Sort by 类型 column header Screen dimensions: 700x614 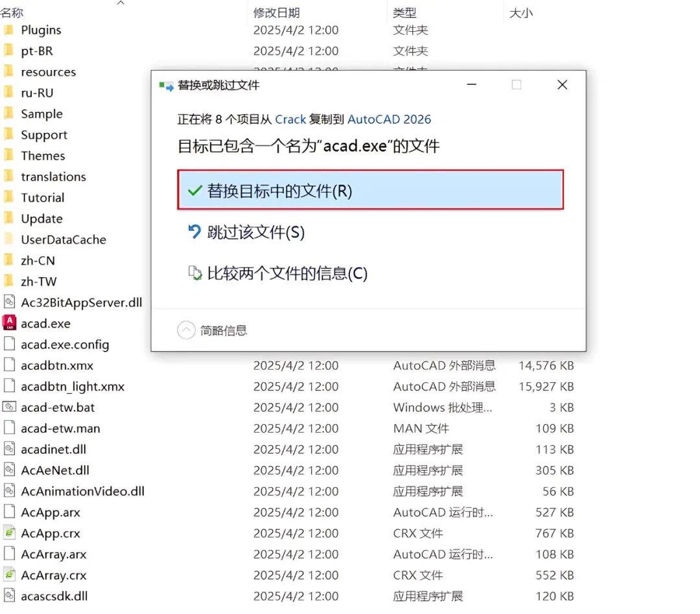(404, 13)
